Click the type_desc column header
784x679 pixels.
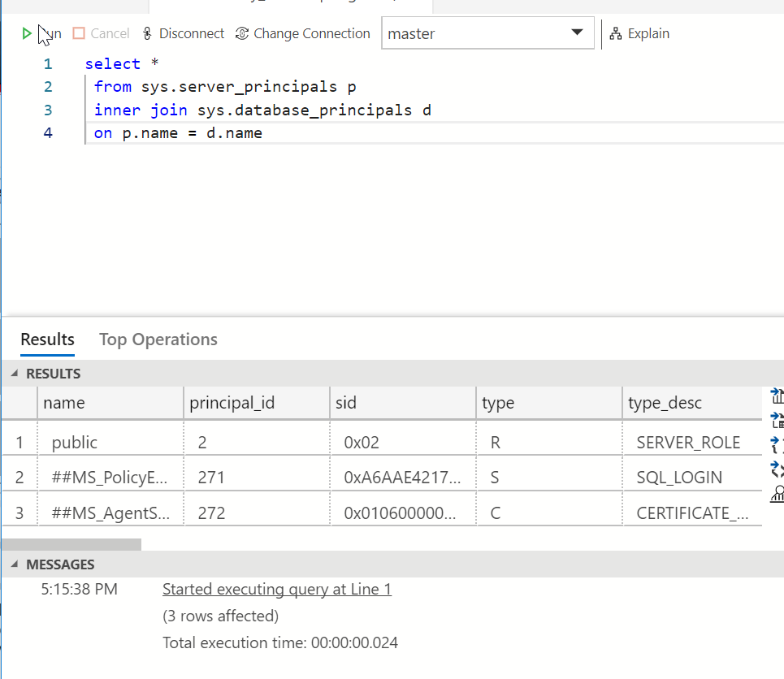coord(665,403)
